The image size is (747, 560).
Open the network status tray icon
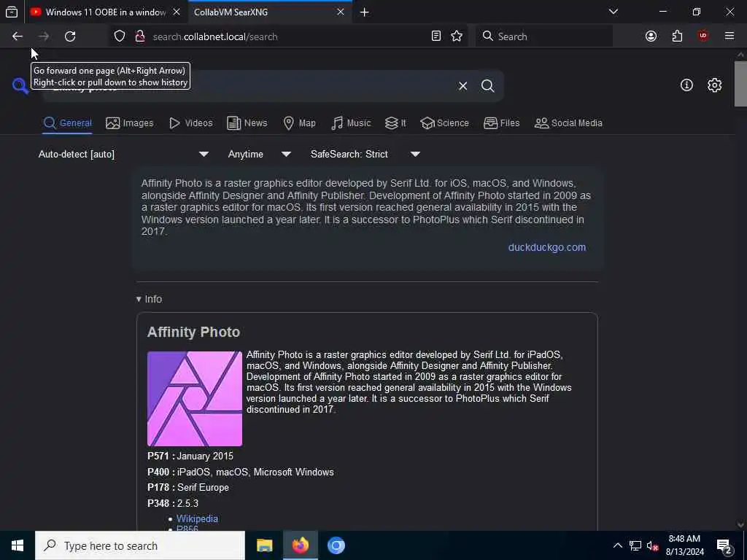tap(635, 545)
